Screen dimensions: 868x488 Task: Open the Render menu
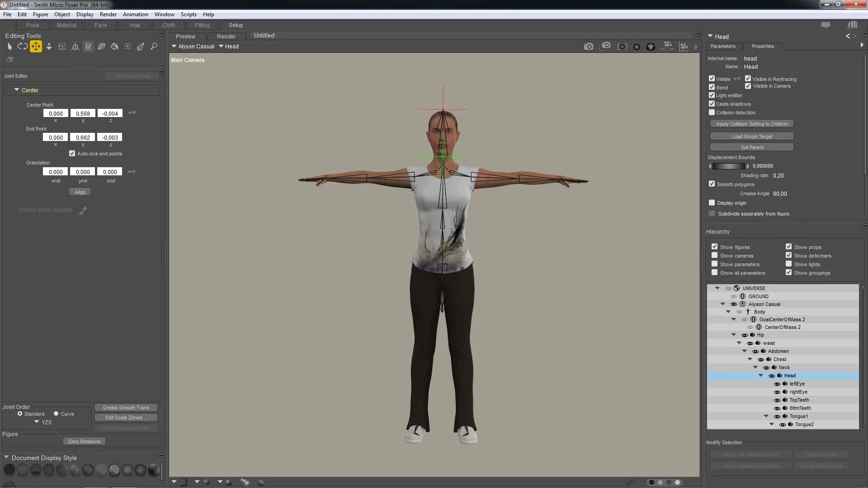pos(108,14)
